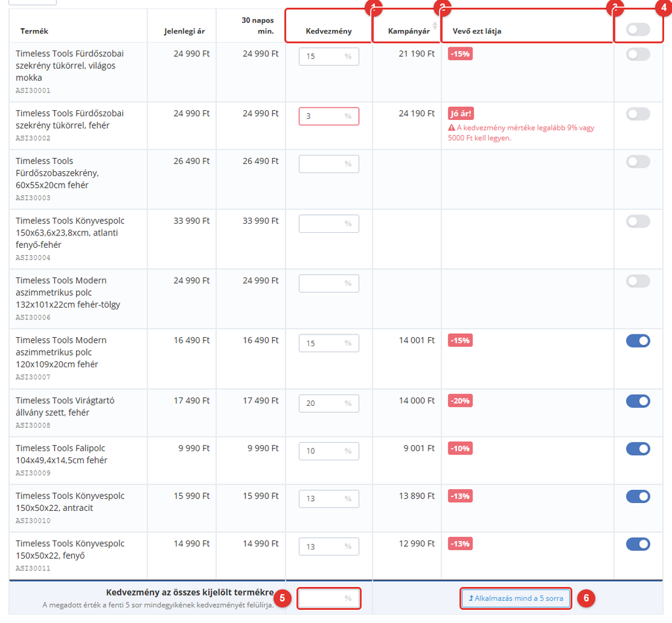This screenshot has width=672, height=623.
Task: Click the 30 napos min. header
Action: tap(257, 26)
